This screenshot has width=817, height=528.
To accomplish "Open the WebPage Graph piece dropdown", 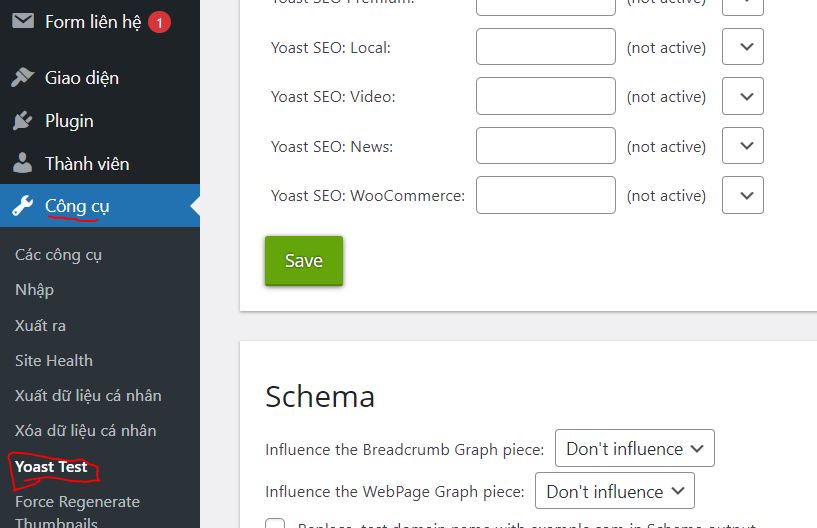I will [615, 491].
